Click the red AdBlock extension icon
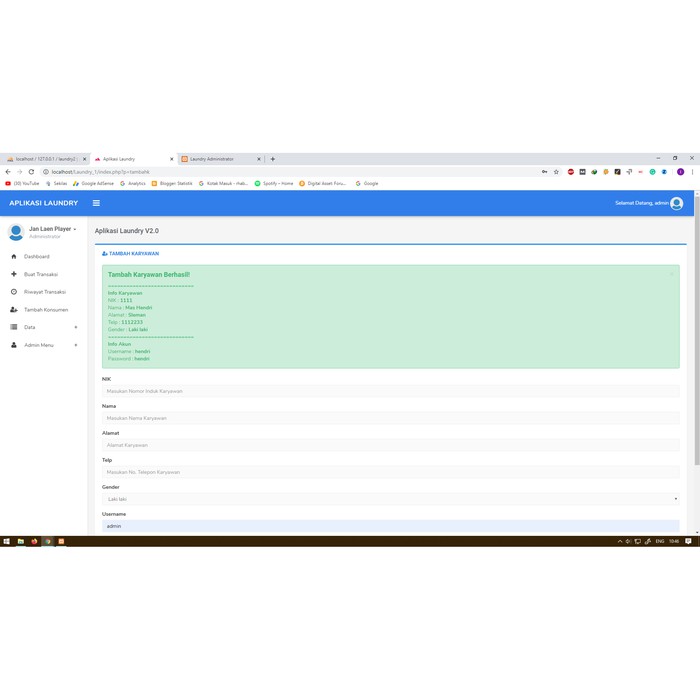The width and height of the screenshot is (700, 700). coord(571,172)
